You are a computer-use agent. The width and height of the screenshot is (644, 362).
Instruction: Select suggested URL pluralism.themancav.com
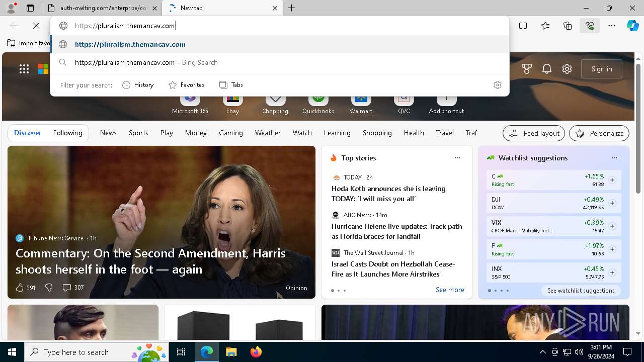tap(280, 44)
